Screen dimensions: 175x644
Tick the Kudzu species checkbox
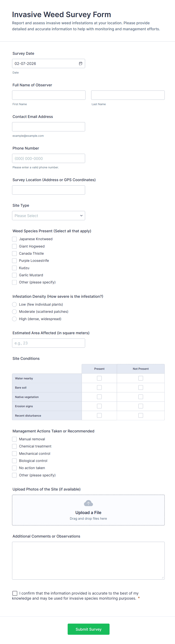click(x=14, y=268)
